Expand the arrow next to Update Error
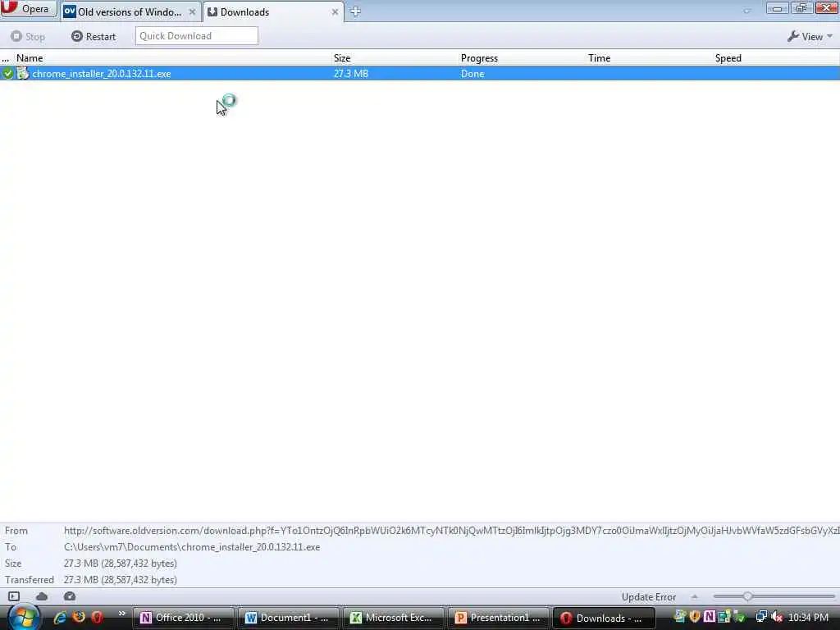 click(694, 596)
